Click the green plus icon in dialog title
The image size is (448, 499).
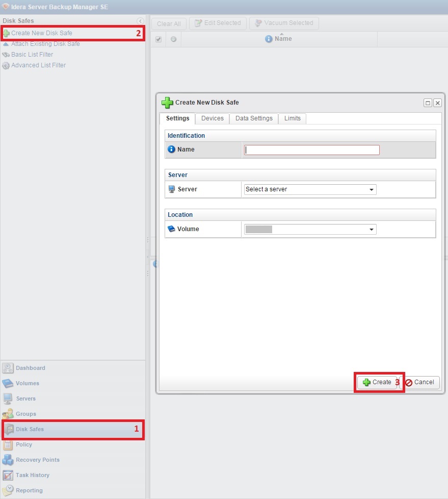(x=167, y=103)
